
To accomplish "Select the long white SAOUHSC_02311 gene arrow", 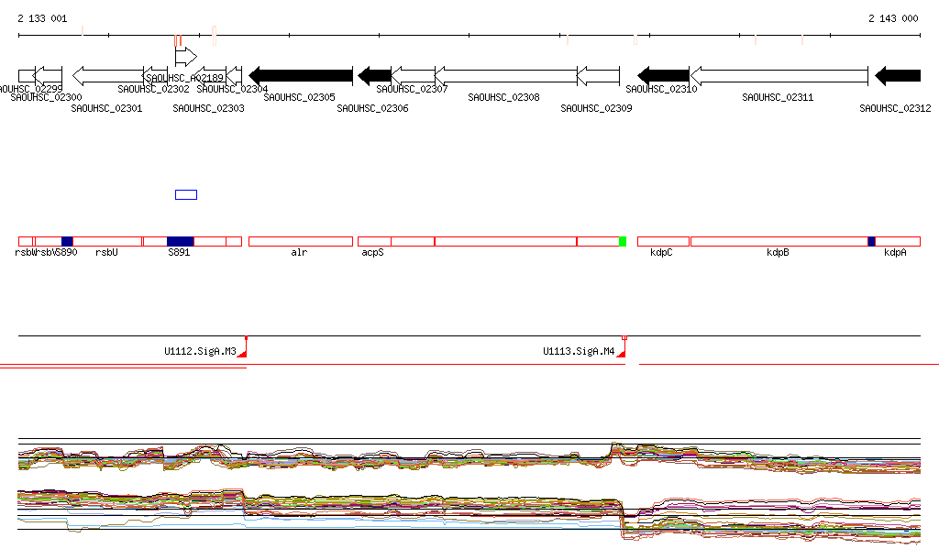I will coord(779,75).
